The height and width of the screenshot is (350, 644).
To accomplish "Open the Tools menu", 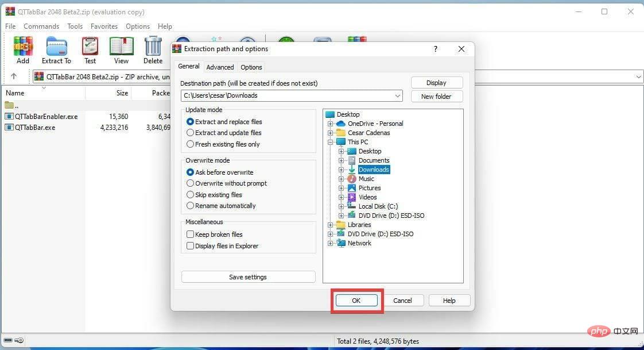I will coord(75,26).
